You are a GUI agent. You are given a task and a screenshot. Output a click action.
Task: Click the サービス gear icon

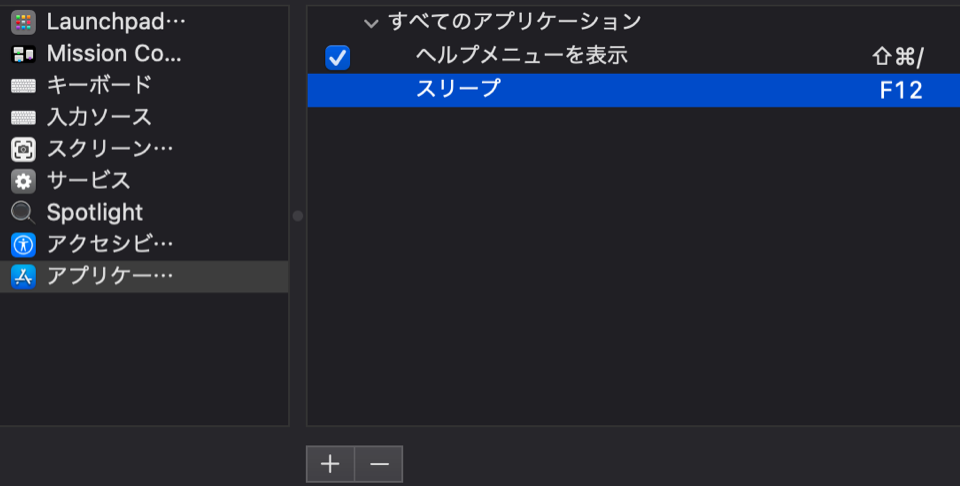[x=23, y=181]
